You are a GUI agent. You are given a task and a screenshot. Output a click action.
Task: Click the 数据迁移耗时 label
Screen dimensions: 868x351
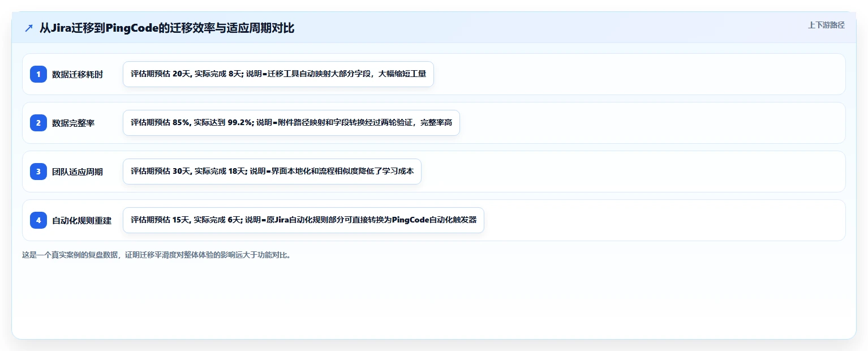coord(78,74)
